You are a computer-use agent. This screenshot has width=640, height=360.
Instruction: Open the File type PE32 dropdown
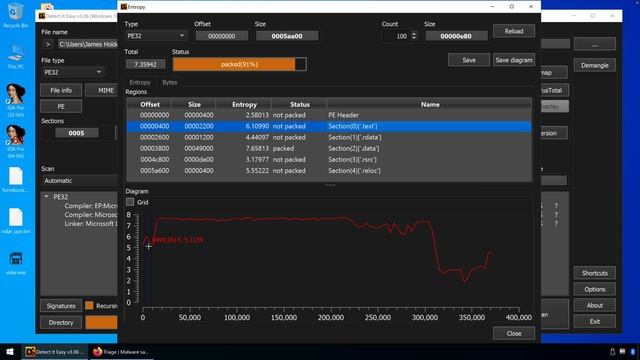tap(73, 72)
